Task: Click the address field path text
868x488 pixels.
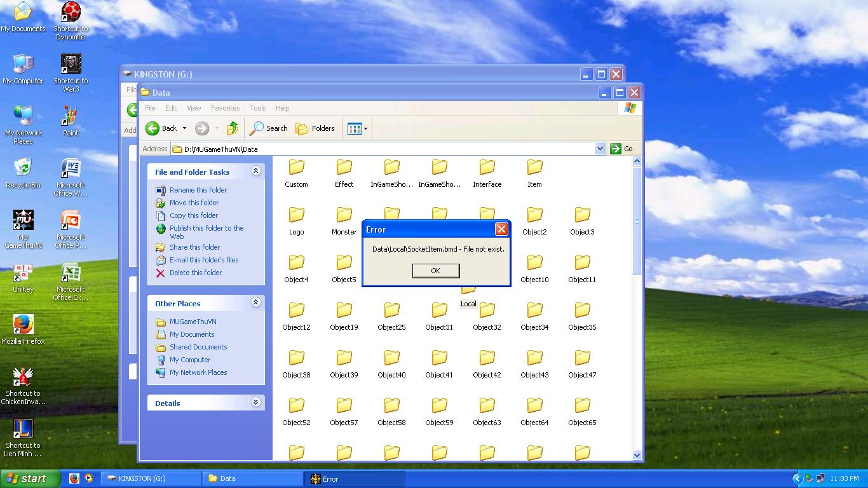Action: (221, 149)
